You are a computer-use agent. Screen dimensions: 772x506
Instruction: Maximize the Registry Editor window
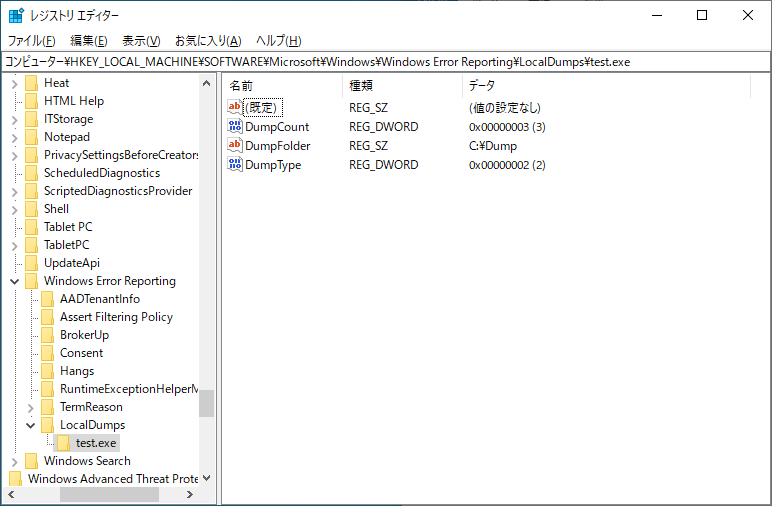pyautogui.click(x=702, y=15)
